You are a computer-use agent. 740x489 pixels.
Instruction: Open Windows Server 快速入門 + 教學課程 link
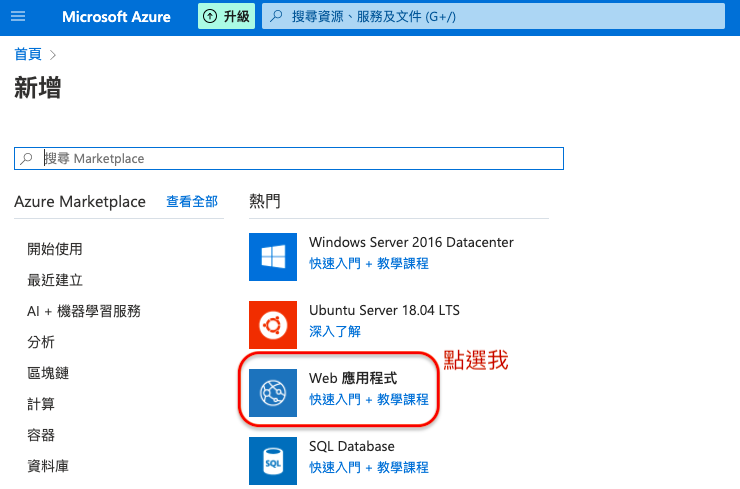point(369,263)
